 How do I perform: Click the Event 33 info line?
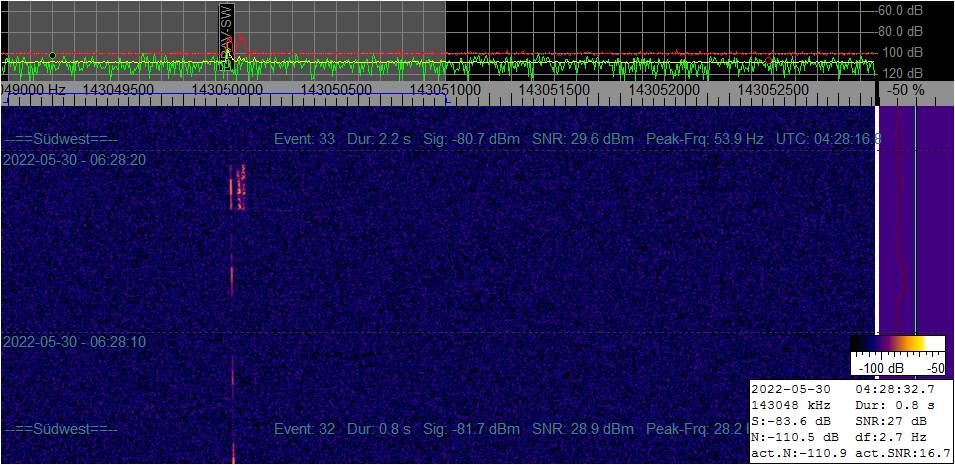pos(516,139)
